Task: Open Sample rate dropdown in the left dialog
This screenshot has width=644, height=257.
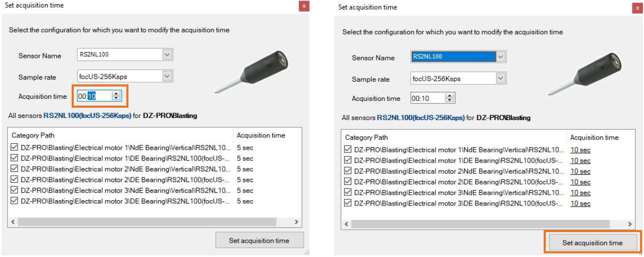Action: tap(167, 76)
